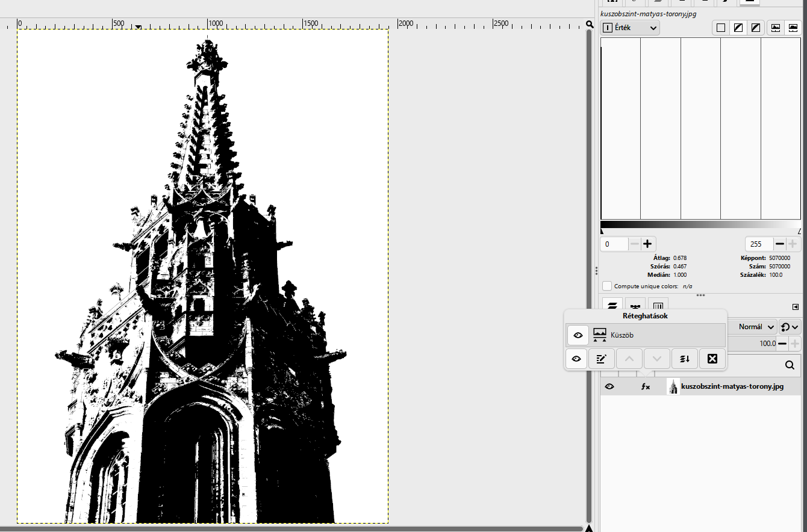
Task: Switch to logarithmic histogram view icon
Action: pyautogui.click(x=793, y=28)
